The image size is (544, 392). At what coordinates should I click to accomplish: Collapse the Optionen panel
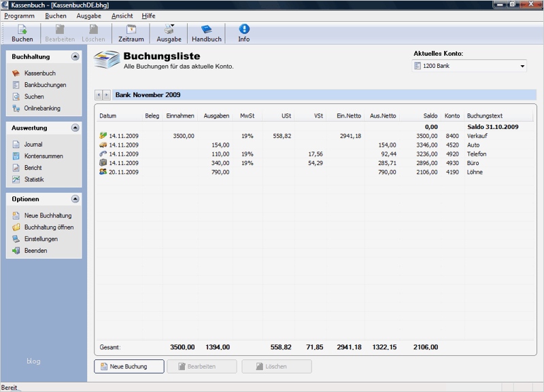click(74, 199)
